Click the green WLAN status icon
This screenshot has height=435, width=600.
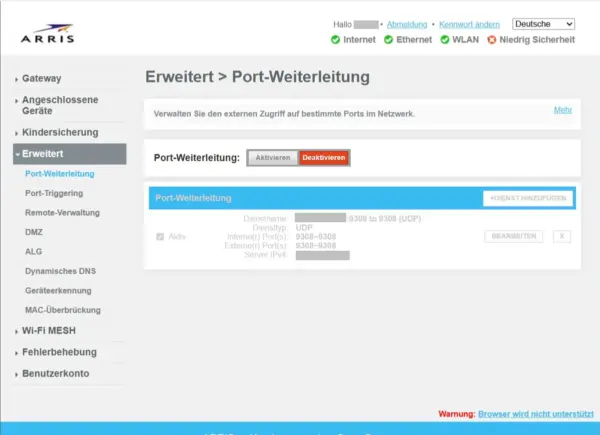coord(445,40)
